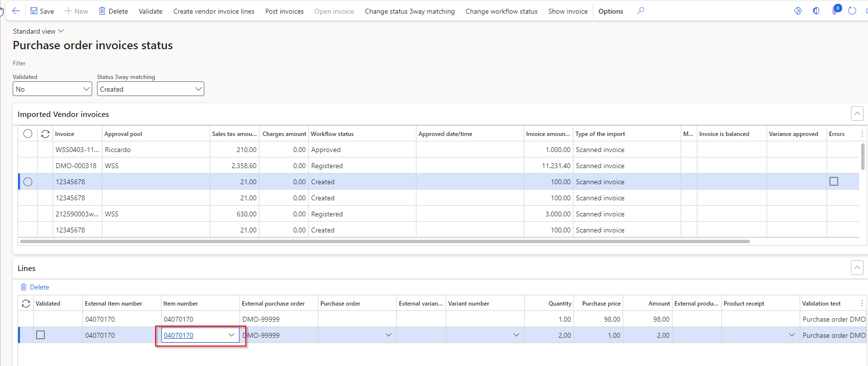Refresh the page with circular arrow
This screenshot has height=366, width=868.
[x=852, y=11]
